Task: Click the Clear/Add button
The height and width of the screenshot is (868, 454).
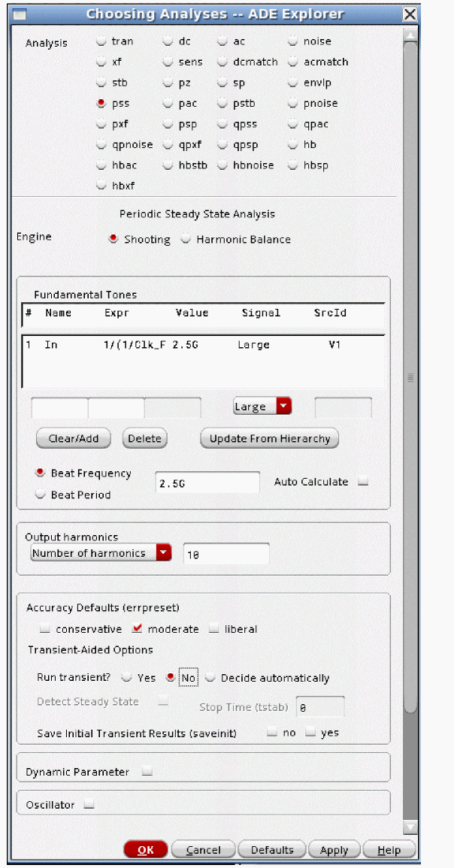Action: pos(73,439)
